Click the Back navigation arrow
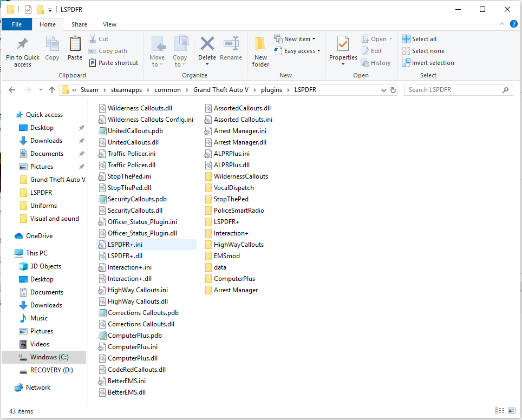 coord(12,90)
